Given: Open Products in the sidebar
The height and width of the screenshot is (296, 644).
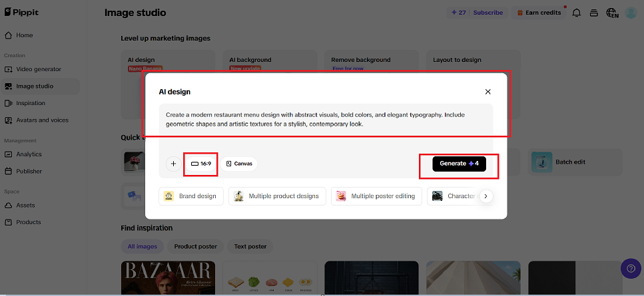Looking at the screenshot, I should tap(40, 222).
